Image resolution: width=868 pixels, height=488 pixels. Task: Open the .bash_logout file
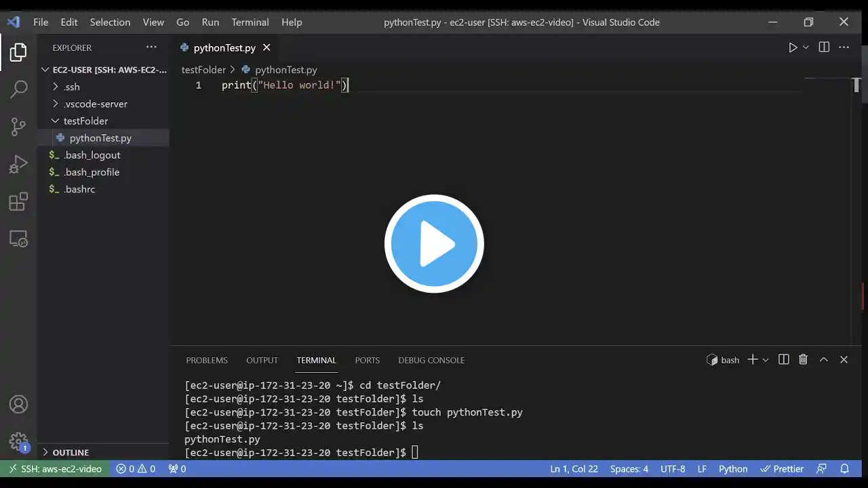(x=103, y=155)
